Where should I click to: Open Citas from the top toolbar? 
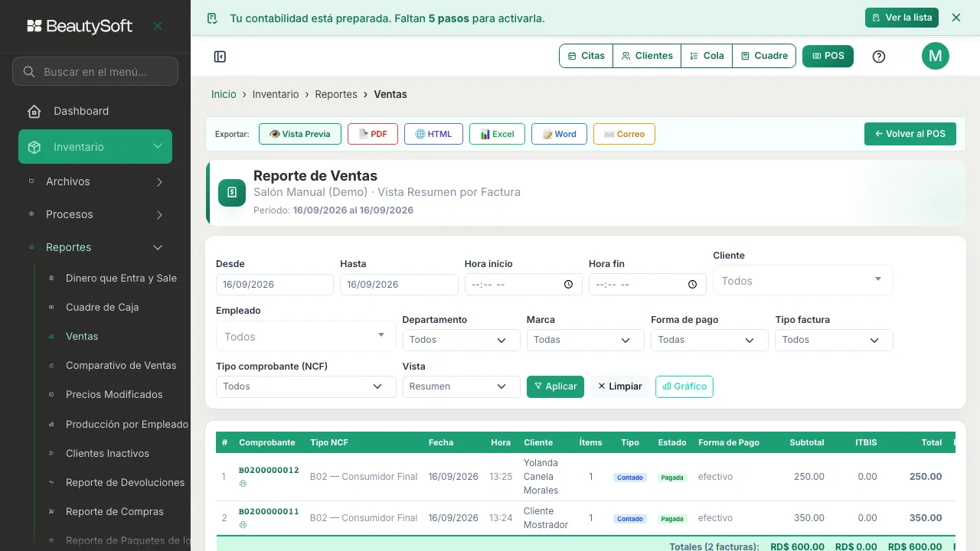[586, 56]
